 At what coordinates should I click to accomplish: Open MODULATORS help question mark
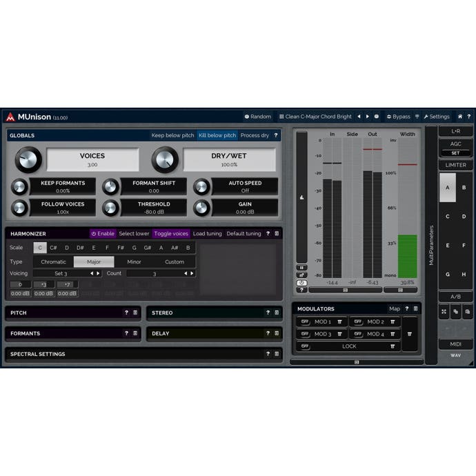point(407,309)
